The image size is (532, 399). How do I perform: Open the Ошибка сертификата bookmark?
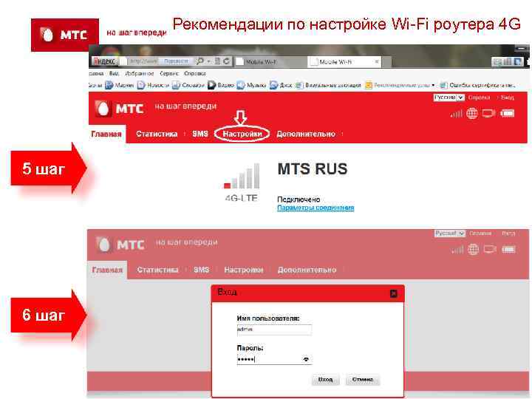[x=477, y=85]
